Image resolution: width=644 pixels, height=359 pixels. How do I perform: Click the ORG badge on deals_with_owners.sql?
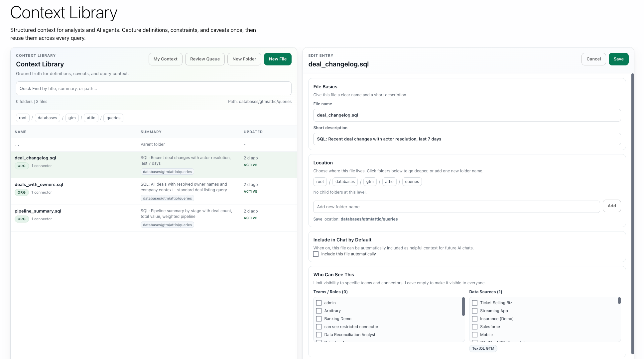(22, 193)
